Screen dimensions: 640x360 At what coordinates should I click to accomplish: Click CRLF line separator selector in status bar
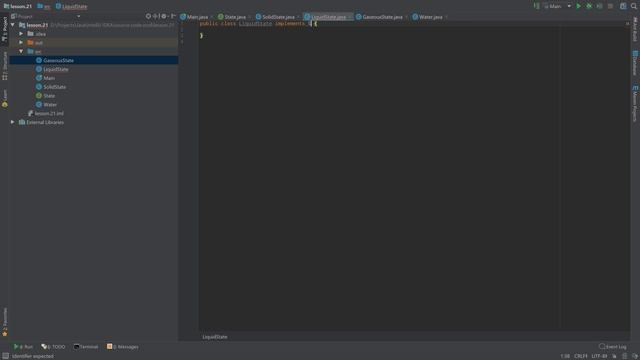580,356
